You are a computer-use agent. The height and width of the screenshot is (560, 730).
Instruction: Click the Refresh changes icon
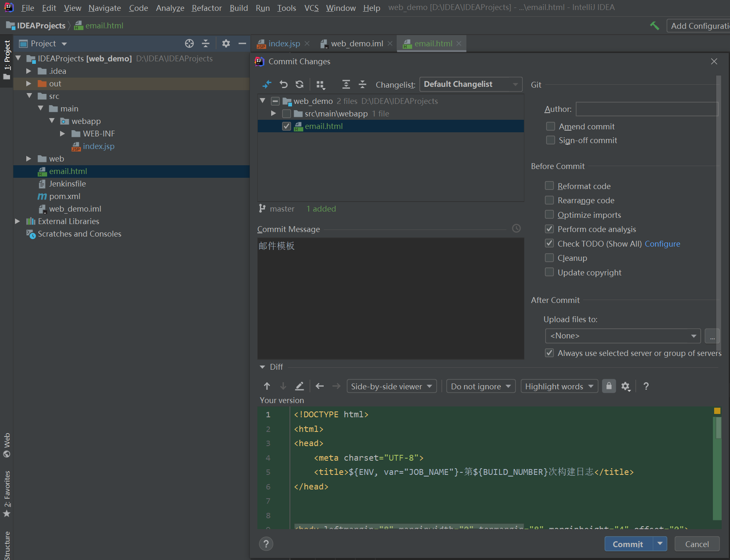300,84
